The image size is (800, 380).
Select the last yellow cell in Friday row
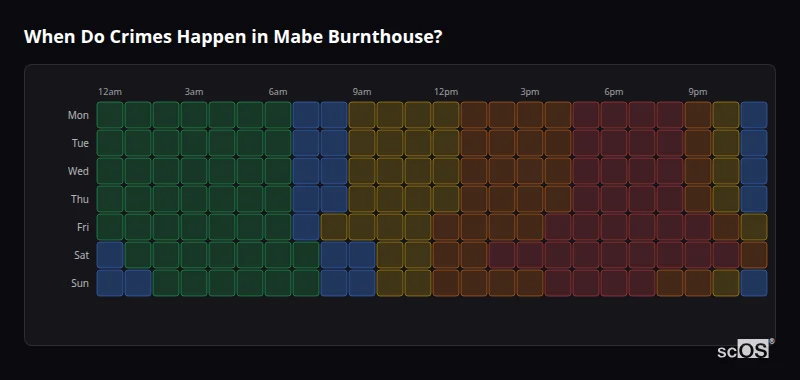[x=754, y=227]
